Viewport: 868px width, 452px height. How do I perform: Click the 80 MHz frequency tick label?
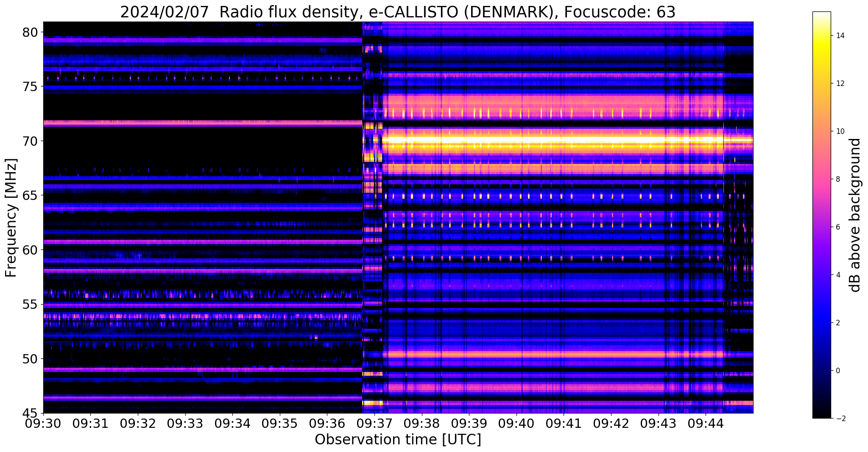[x=30, y=32]
